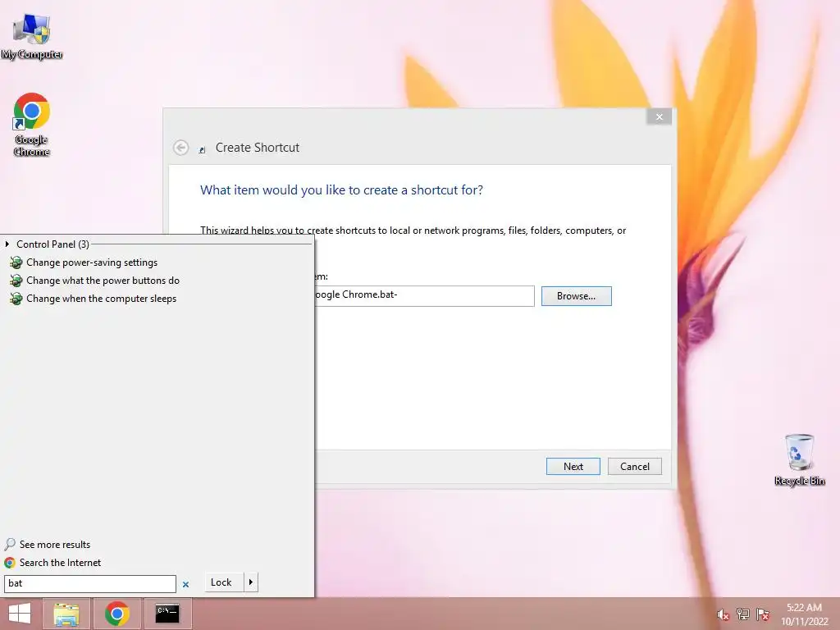Click the sleep settings icon
The height and width of the screenshot is (630, 840).
tap(16, 299)
